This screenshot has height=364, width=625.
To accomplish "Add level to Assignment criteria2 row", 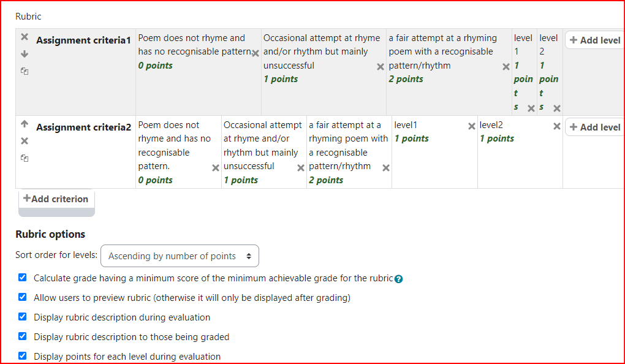I will coord(595,127).
